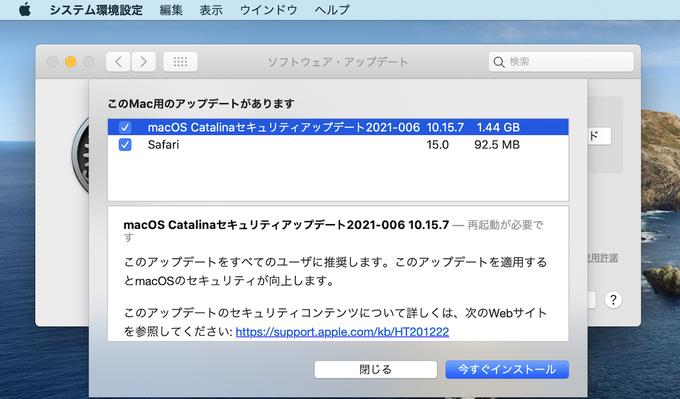Open the ヘルプ menu
680x399 pixels.
pos(332,10)
